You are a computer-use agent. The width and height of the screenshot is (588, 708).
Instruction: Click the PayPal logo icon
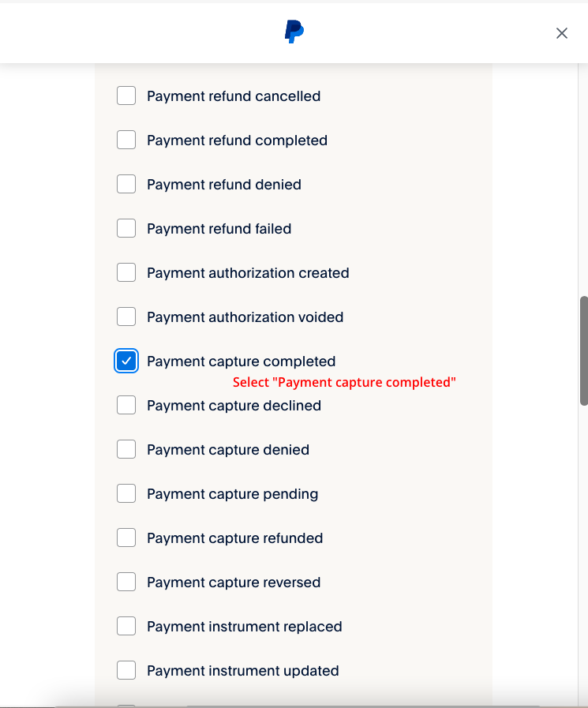[x=294, y=32]
